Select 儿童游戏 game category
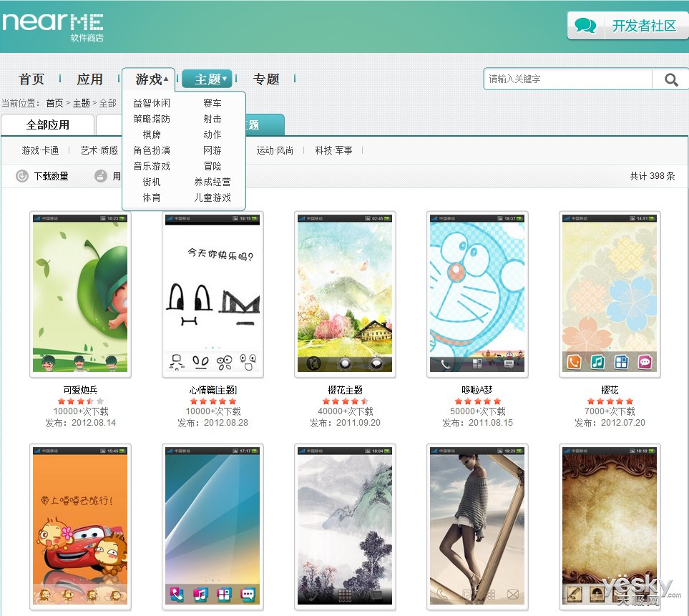689x616 pixels. tap(212, 197)
